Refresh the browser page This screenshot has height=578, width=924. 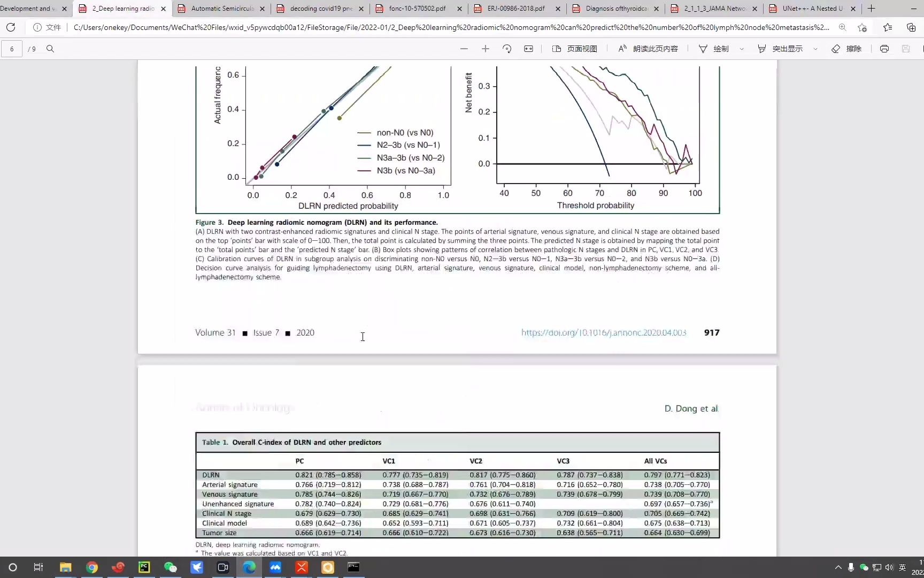(x=11, y=27)
